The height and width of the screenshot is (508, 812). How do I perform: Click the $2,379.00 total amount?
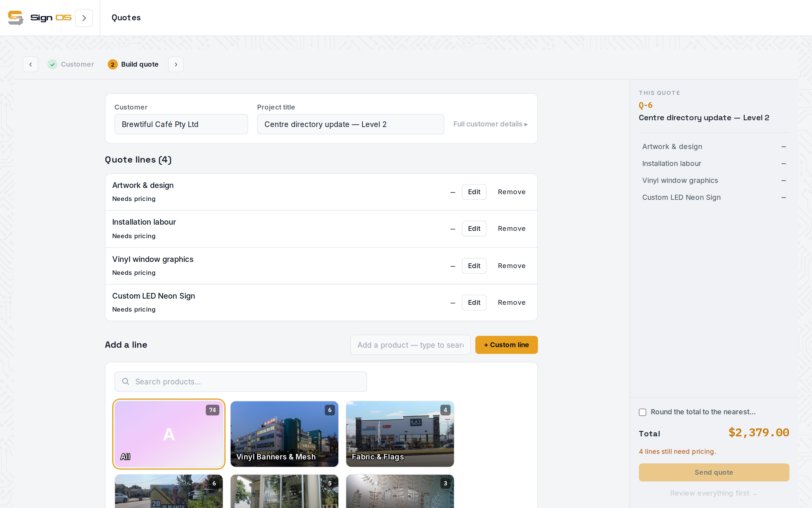pyautogui.click(x=759, y=433)
